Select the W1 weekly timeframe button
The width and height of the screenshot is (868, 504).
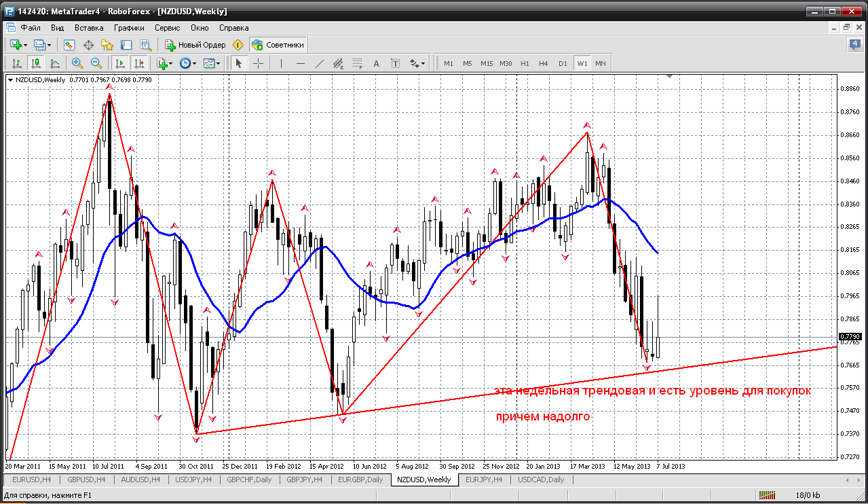point(582,63)
